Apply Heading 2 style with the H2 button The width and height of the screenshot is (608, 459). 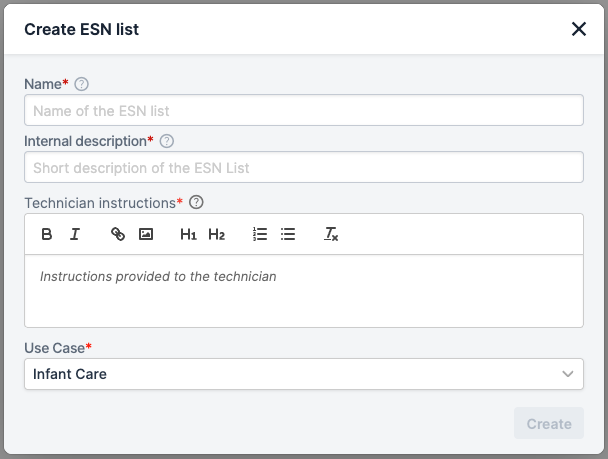(216, 234)
